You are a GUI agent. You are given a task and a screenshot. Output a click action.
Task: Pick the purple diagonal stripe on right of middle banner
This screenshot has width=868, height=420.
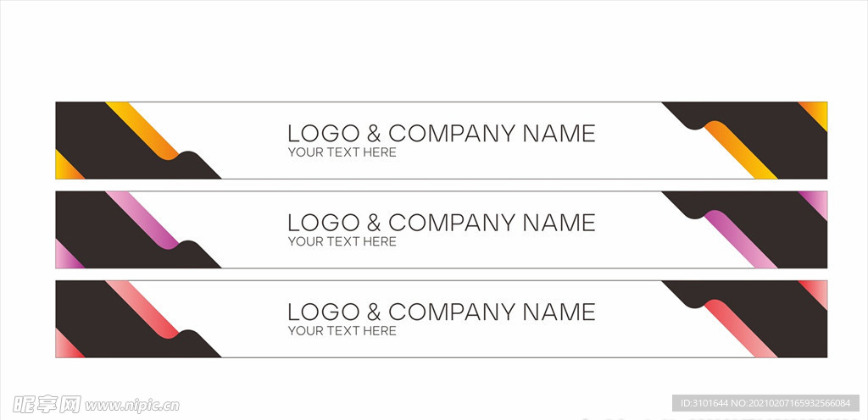click(x=741, y=240)
